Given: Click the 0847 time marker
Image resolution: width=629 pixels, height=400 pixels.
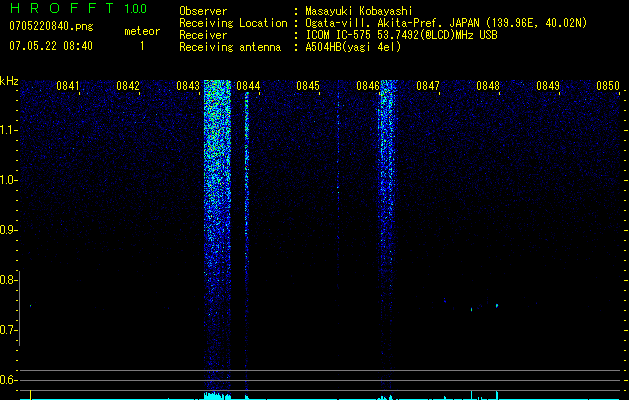Looking at the screenshot, I should [428, 86].
